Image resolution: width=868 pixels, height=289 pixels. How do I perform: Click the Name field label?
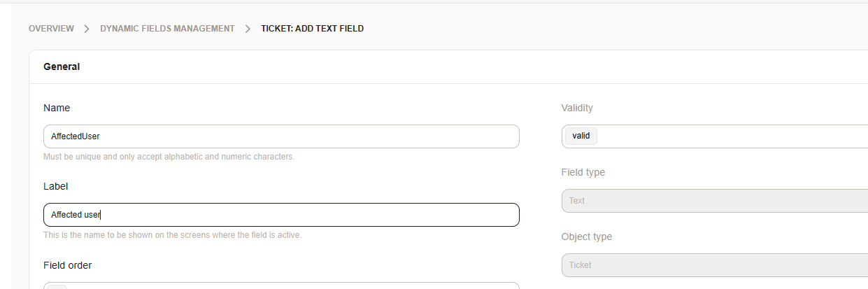coord(57,108)
